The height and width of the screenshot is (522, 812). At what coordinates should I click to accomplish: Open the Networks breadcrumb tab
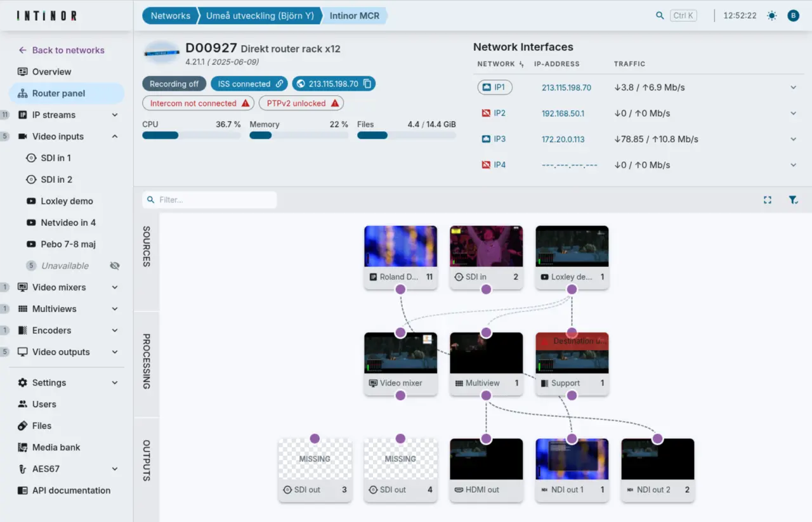pos(170,15)
